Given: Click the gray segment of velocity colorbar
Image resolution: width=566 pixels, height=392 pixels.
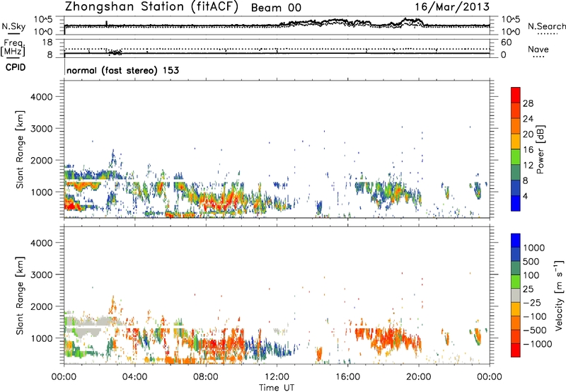Looking at the screenshot, I should 516,295.
